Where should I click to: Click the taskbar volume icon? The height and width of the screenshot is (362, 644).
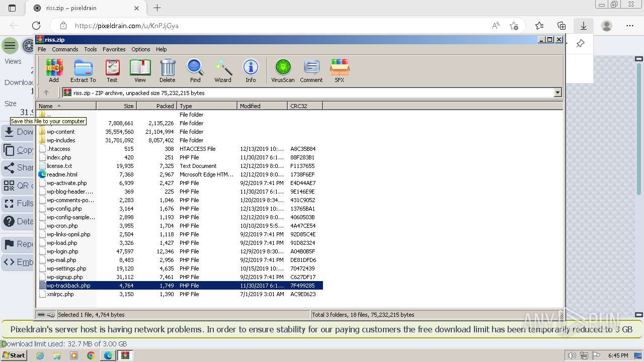(572, 355)
